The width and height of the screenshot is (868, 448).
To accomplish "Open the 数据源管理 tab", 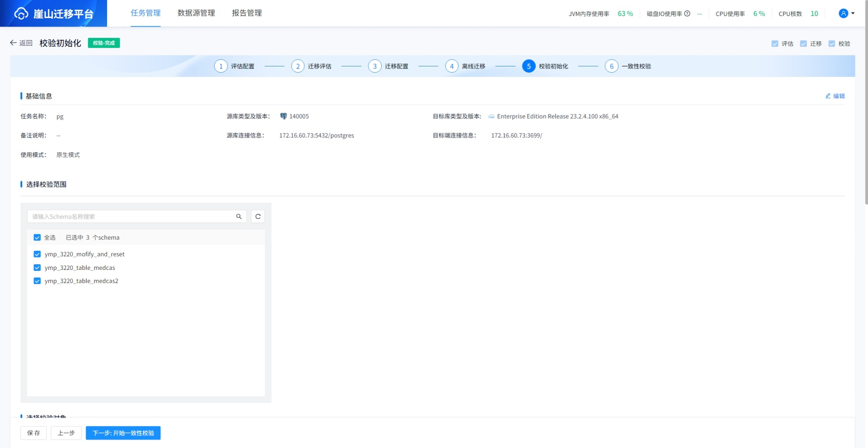I will (196, 13).
